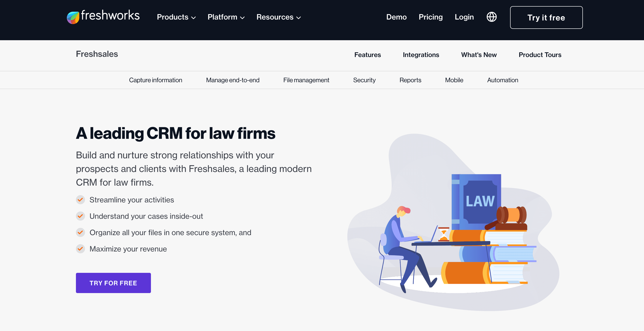
Task: Go to the Pricing page
Action: [431, 17]
